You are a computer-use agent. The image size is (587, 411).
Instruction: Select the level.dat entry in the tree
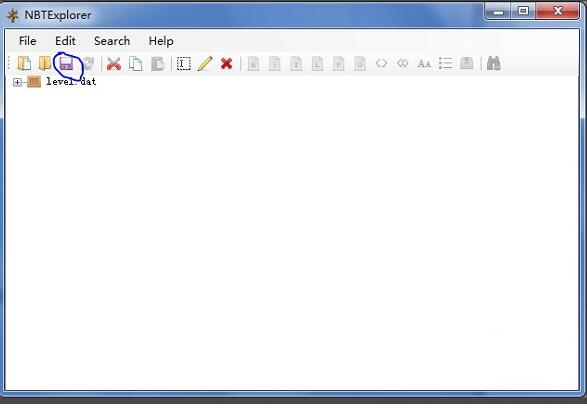tap(71, 82)
